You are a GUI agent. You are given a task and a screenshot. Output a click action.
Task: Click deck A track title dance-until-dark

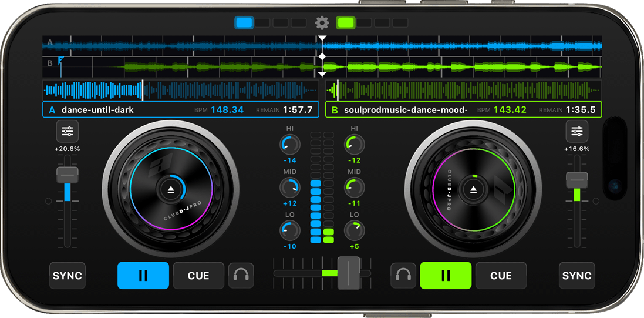[x=97, y=110]
